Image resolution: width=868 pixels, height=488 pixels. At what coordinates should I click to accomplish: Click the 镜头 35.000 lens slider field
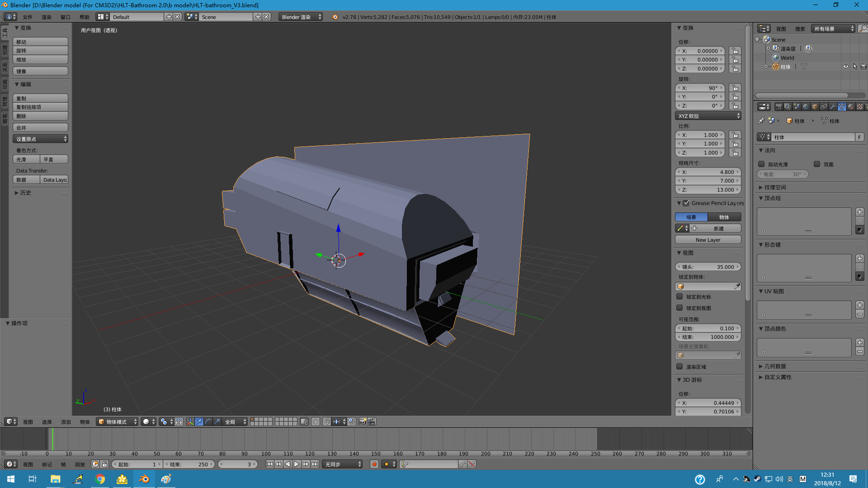708,267
